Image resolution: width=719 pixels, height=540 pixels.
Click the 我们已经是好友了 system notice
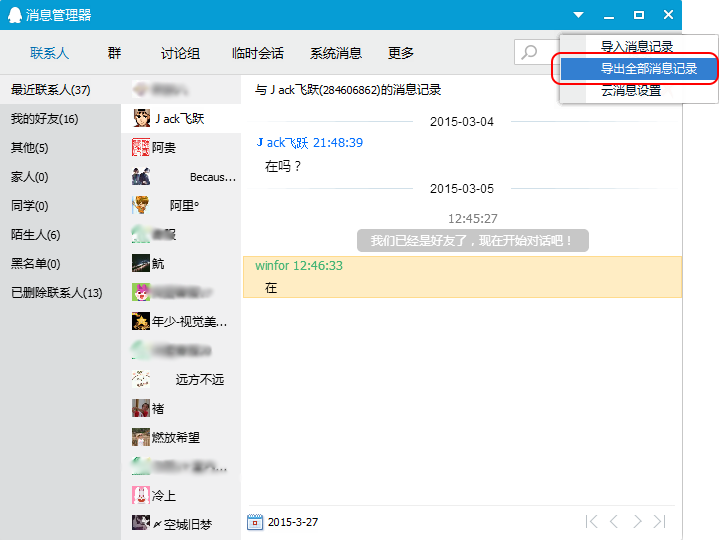pos(473,241)
